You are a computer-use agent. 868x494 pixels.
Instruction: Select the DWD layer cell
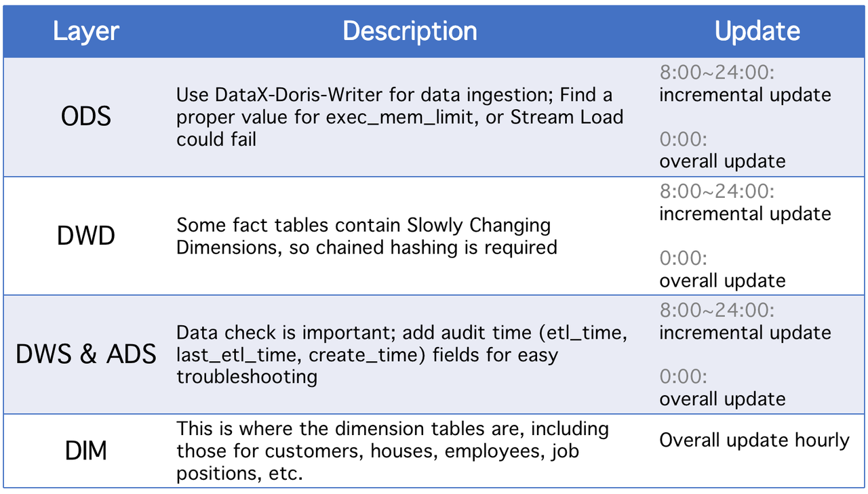(x=86, y=236)
